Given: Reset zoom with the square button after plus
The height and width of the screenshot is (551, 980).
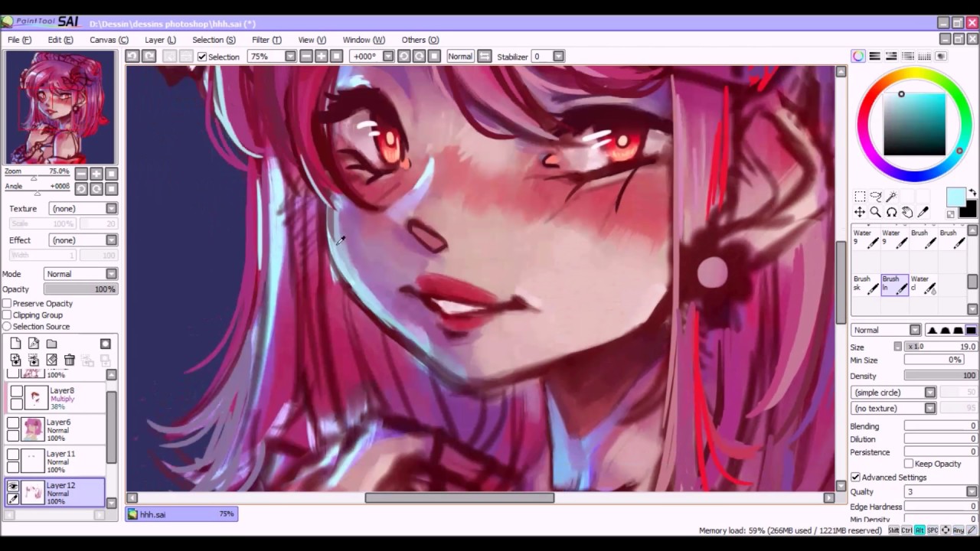Looking at the screenshot, I should coord(336,56).
